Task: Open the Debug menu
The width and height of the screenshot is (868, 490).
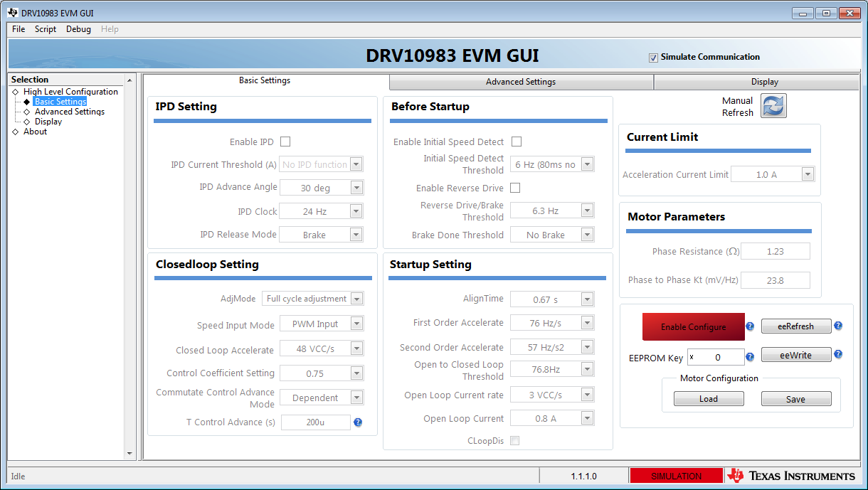Action: click(78, 29)
